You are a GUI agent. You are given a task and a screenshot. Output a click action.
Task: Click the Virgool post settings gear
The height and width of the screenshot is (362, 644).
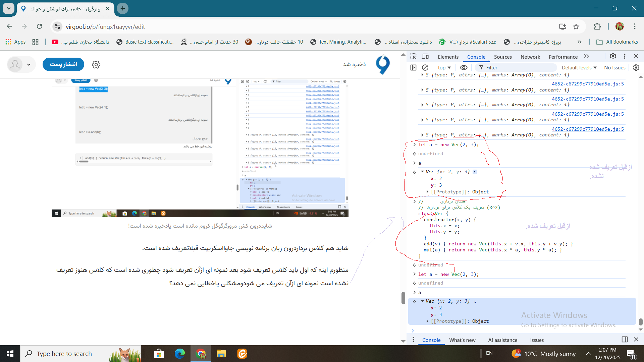click(x=96, y=64)
